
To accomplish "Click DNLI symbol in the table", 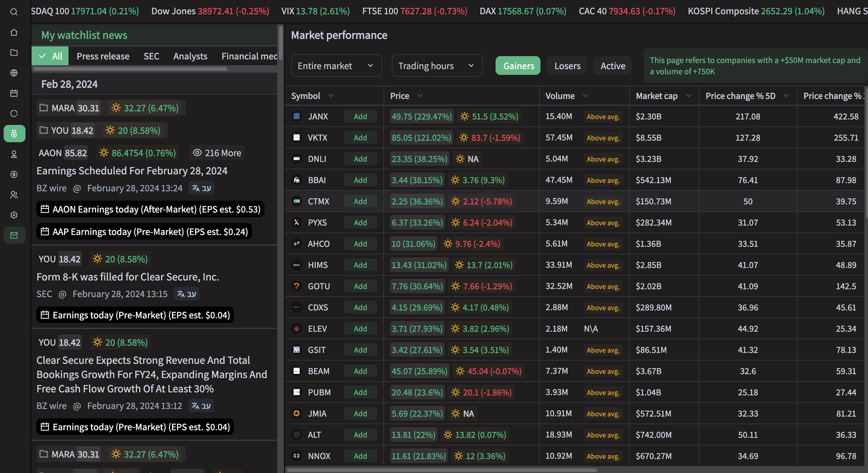I will pos(317,159).
